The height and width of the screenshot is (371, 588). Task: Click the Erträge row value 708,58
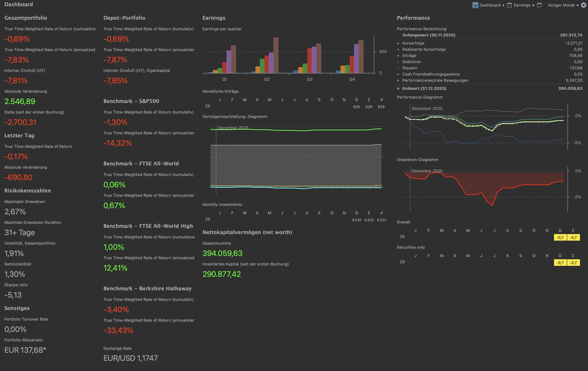point(575,56)
